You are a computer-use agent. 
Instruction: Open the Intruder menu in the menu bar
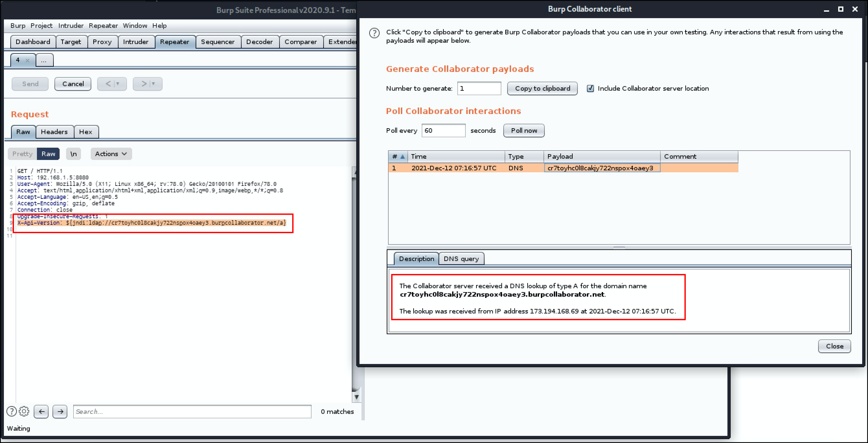[71, 26]
